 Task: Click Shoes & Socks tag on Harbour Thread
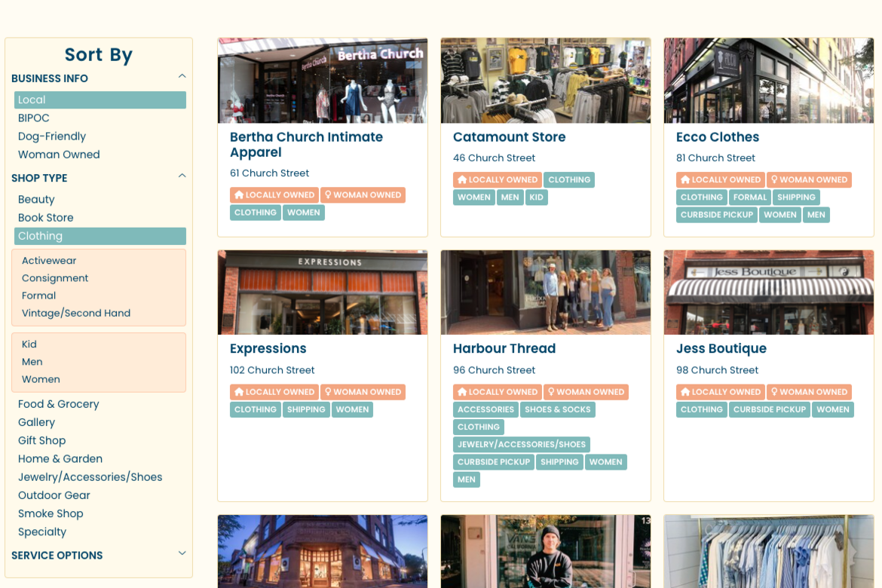[x=557, y=409]
